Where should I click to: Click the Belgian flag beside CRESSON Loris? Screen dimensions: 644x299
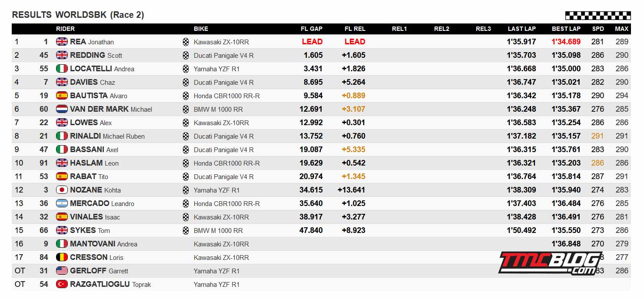[62, 257]
